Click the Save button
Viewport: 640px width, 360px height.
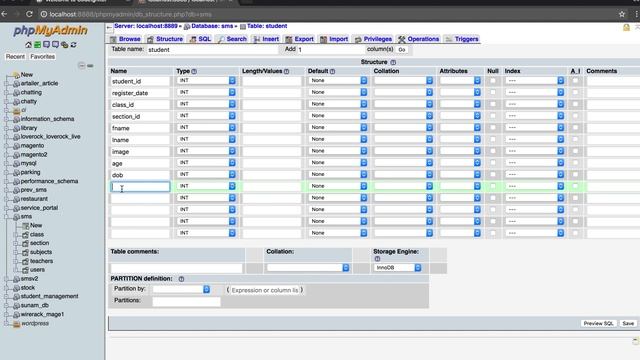point(628,323)
